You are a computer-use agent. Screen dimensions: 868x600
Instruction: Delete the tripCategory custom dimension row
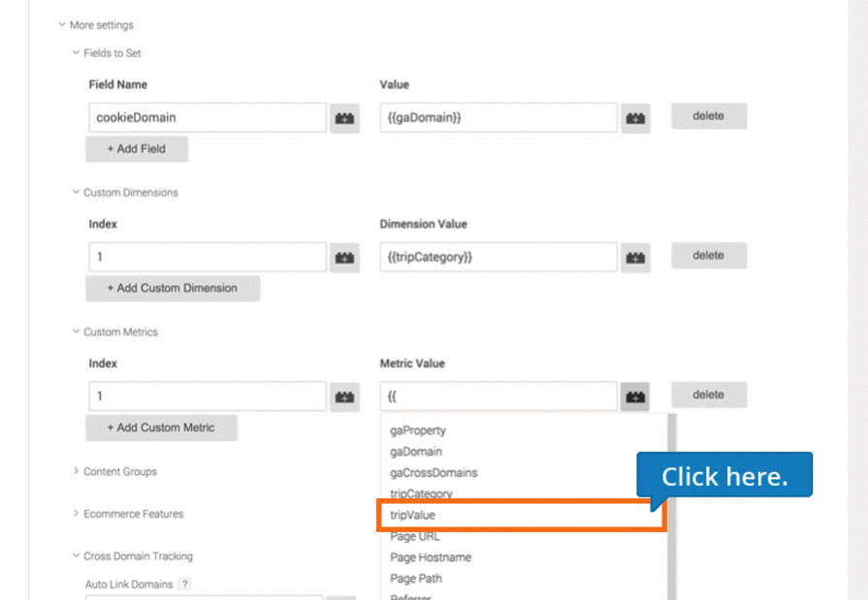pos(709,256)
